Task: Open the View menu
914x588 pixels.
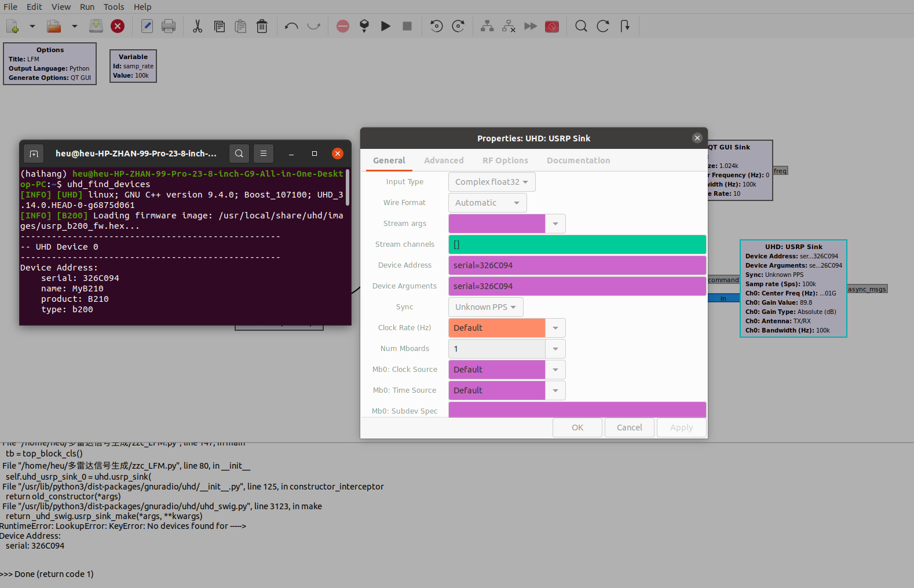Action: click(x=61, y=7)
